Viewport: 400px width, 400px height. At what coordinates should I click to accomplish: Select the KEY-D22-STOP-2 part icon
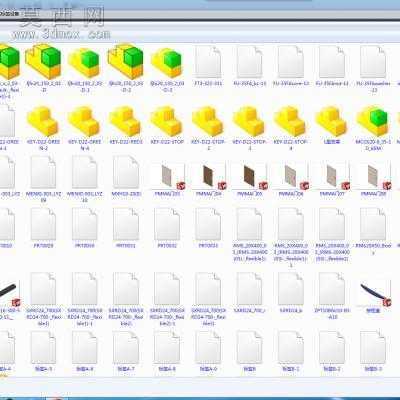pos(208,121)
